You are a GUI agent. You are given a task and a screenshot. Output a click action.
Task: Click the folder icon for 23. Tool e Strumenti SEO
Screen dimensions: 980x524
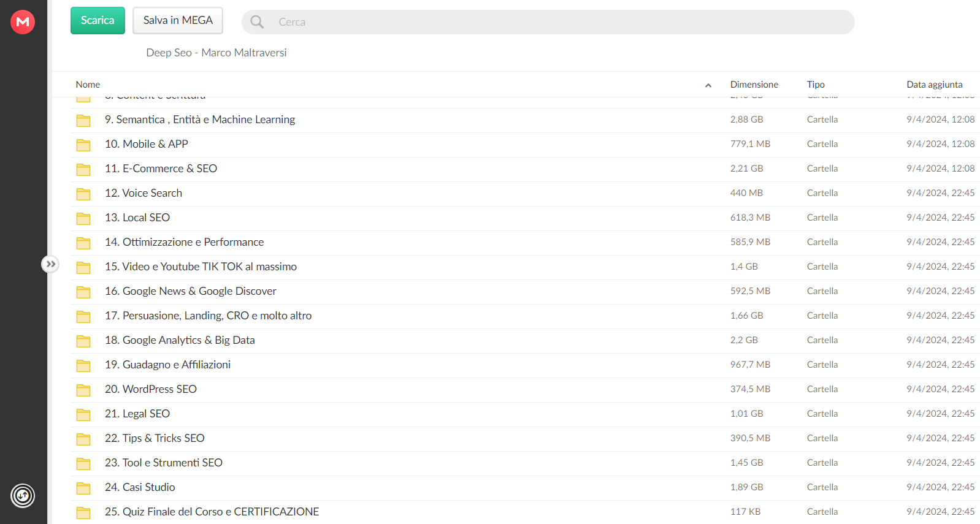(83, 463)
